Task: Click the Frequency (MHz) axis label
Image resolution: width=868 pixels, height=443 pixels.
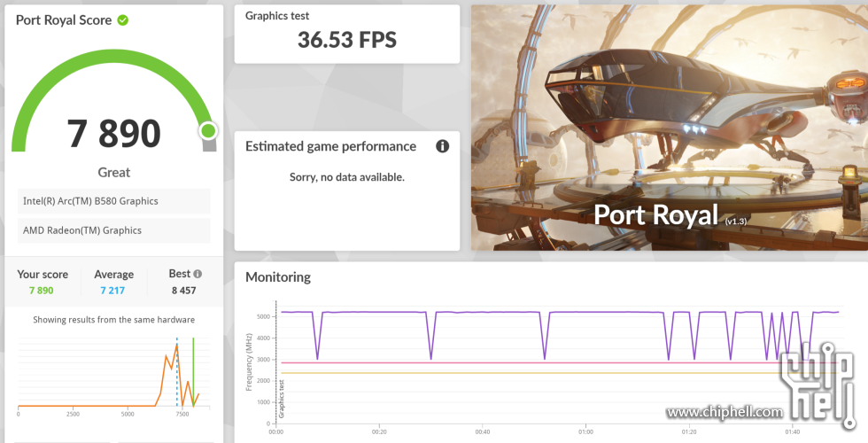Action: click(249, 362)
